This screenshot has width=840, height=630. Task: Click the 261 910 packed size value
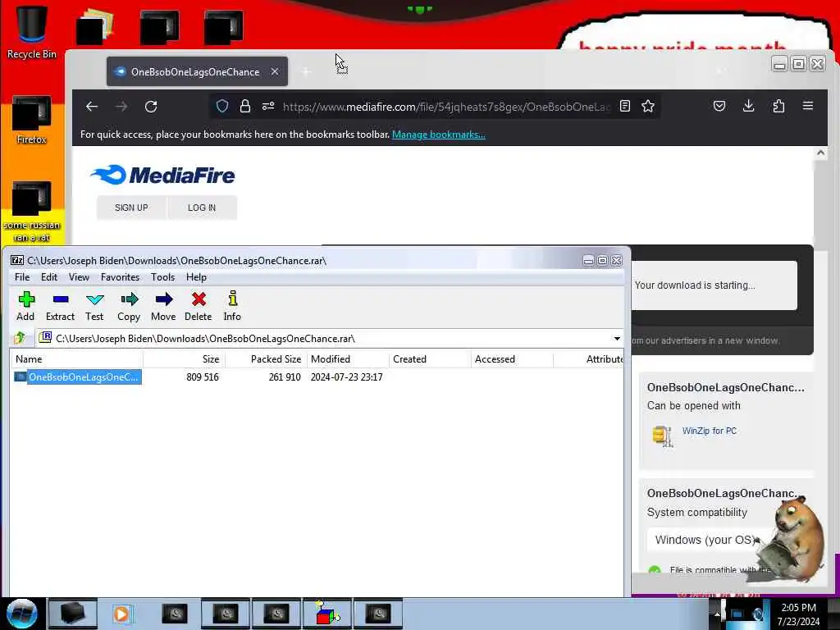coord(285,377)
